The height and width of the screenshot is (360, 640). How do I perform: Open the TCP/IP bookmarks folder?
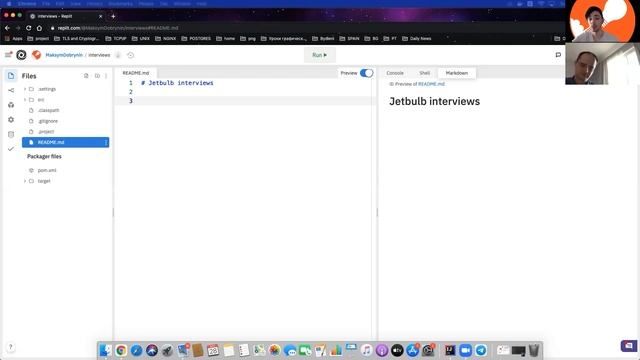116,39
